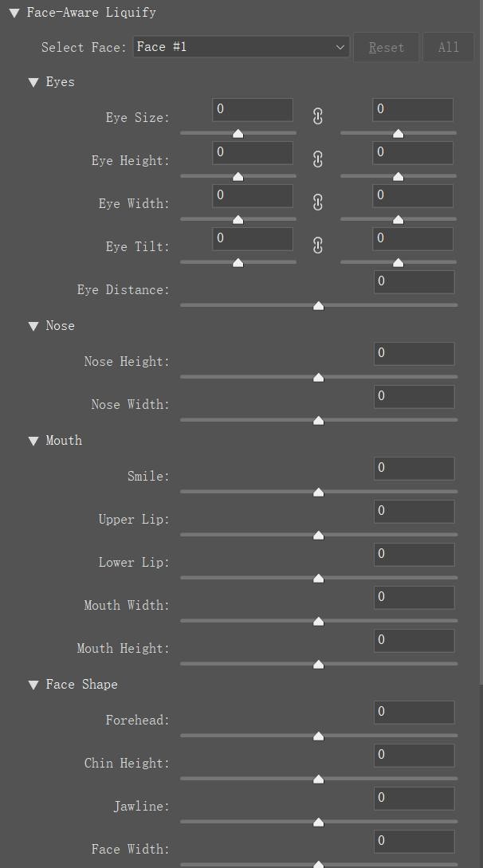
Task: Click the All button
Action: tap(448, 48)
